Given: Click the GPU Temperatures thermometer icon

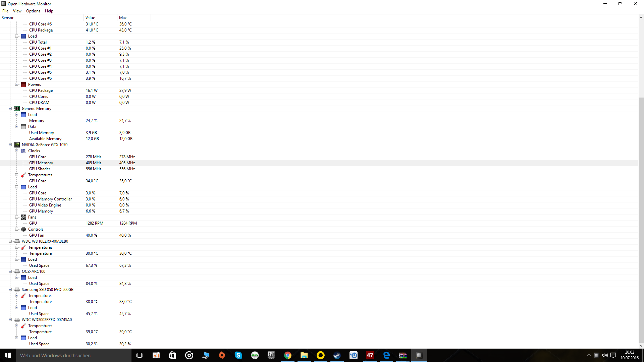Looking at the screenshot, I should point(23,175).
